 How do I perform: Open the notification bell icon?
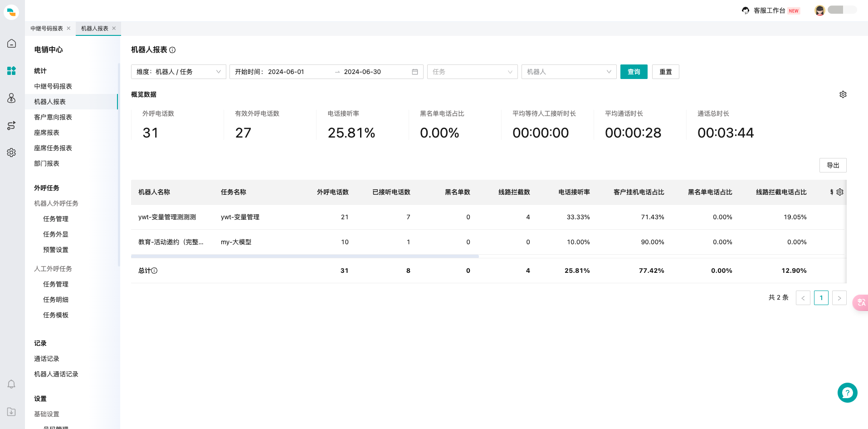point(11,385)
